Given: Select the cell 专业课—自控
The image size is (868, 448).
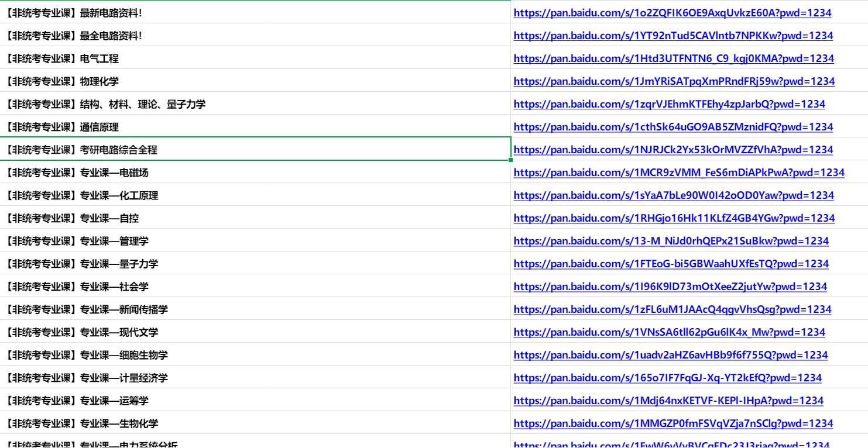Looking at the screenshot, I should point(255,218).
